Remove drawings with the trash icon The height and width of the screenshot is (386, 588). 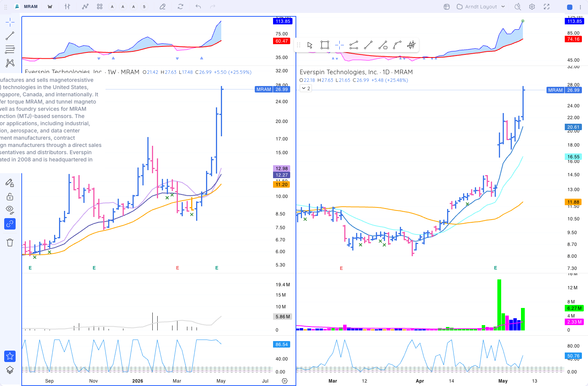tap(10, 242)
